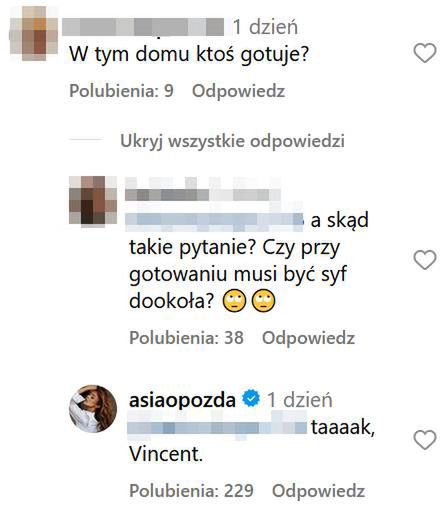The width and height of the screenshot is (444, 517).
Task: Open the asiaopozda username link
Action: (x=182, y=400)
